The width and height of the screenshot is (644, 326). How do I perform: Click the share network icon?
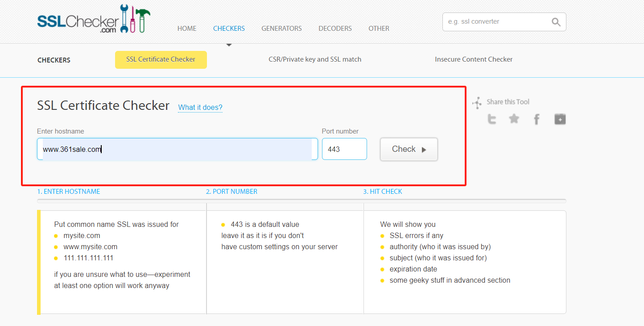click(x=477, y=103)
